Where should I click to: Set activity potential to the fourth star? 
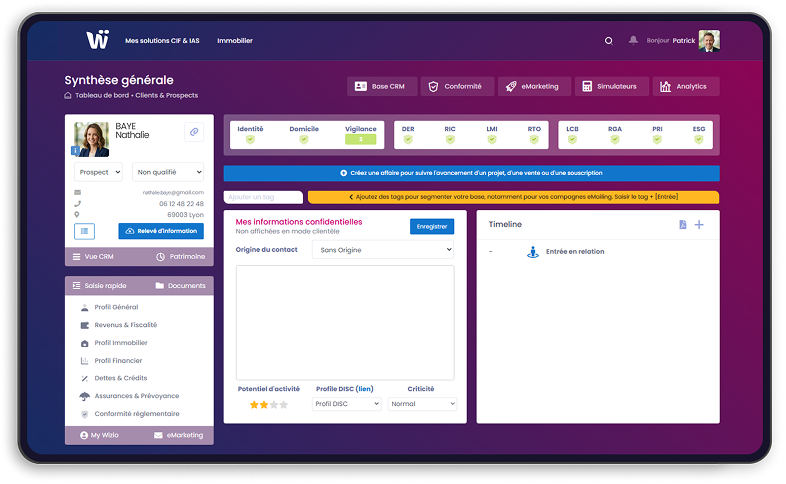(x=283, y=405)
